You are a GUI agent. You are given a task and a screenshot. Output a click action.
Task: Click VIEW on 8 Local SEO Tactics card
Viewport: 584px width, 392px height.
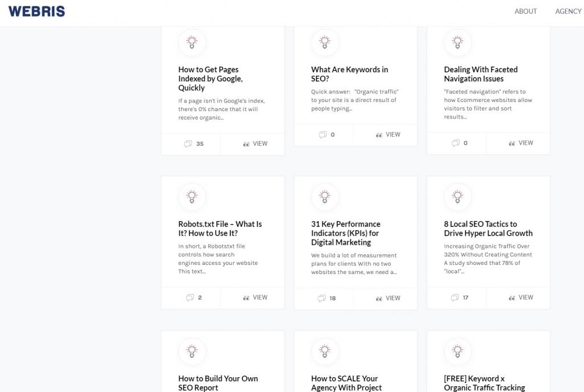tap(521, 297)
